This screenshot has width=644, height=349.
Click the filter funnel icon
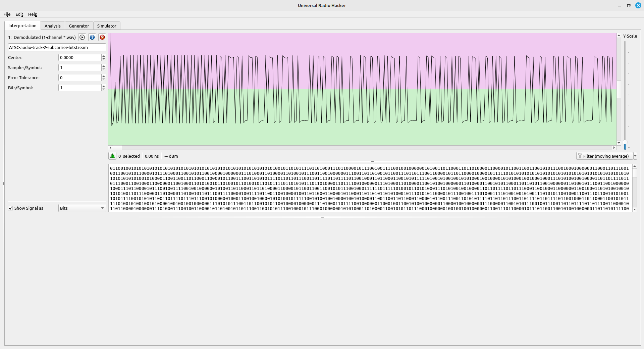coord(580,156)
